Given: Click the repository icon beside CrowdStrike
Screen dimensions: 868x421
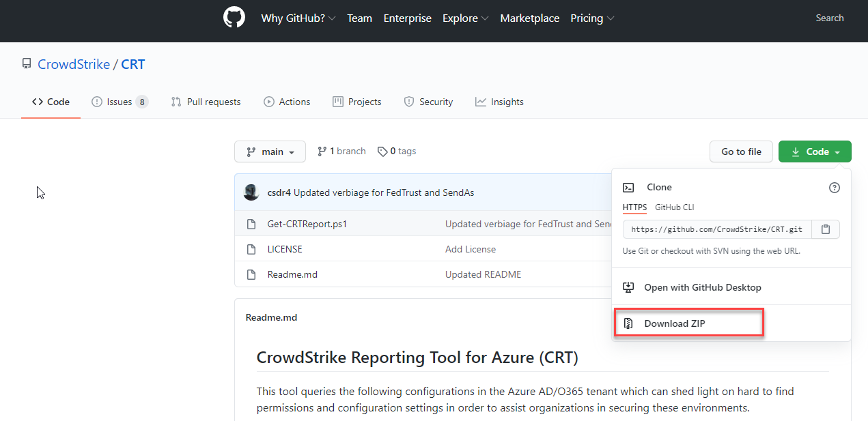Looking at the screenshot, I should pyautogui.click(x=27, y=64).
